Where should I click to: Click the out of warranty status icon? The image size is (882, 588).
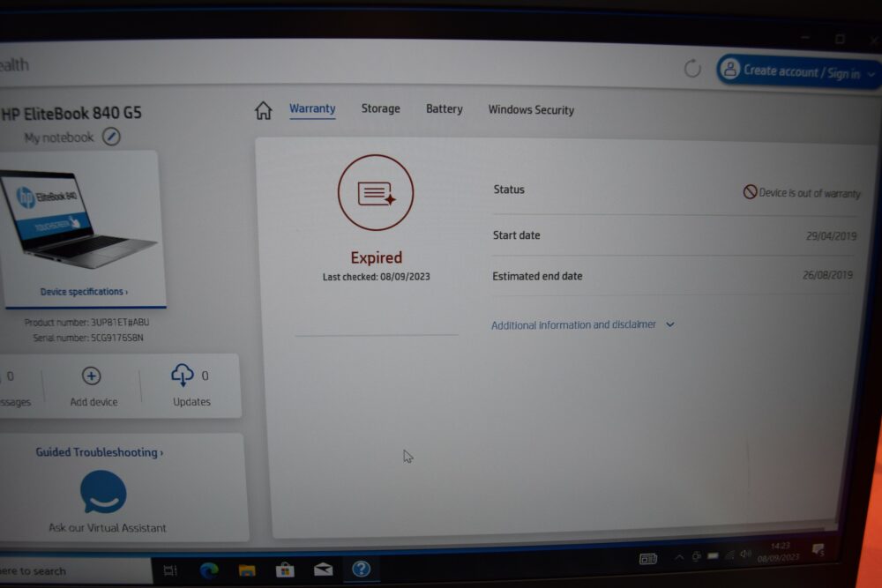(750, 191)
